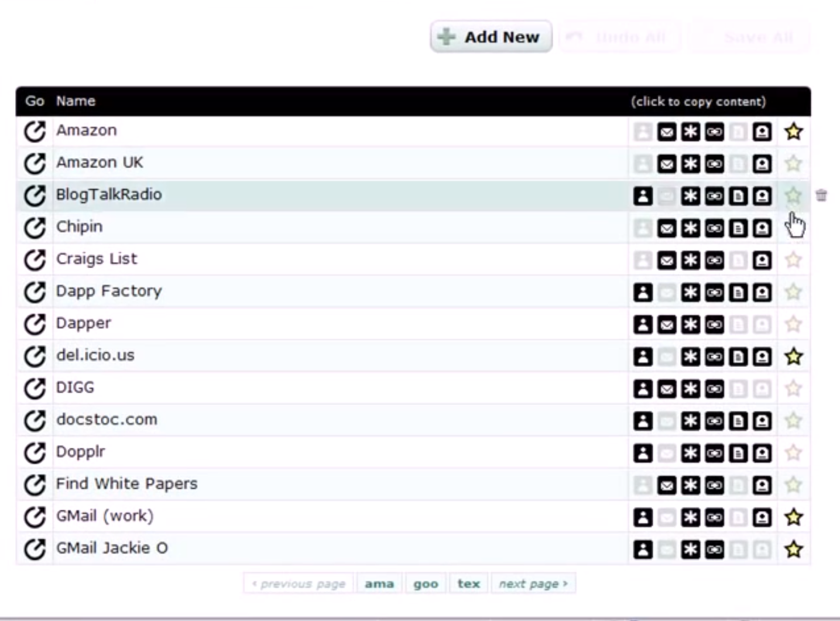Open GMail Jackie O via Go icon
Image resolution: width=840 pixels, height=621 pixels.
[x=35, y=550]
